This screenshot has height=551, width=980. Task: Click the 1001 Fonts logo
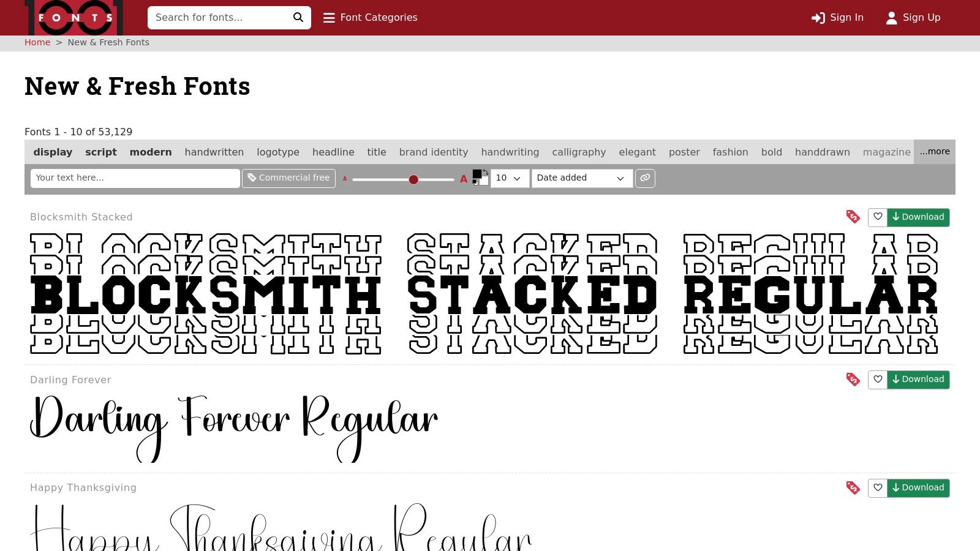point(73,17)
